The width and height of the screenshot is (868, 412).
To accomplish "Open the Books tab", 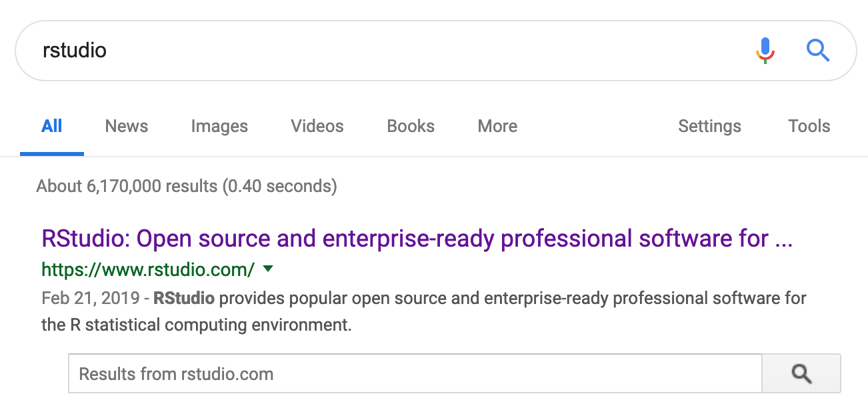I will [411, 126].
